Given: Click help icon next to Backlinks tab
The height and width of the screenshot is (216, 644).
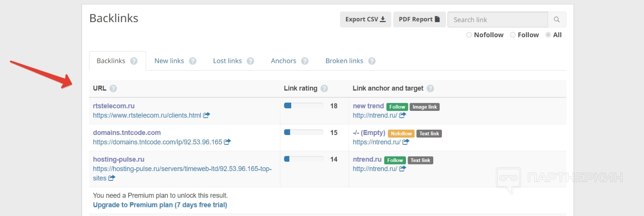Looking at the screenshot, I should coord(134,61).
